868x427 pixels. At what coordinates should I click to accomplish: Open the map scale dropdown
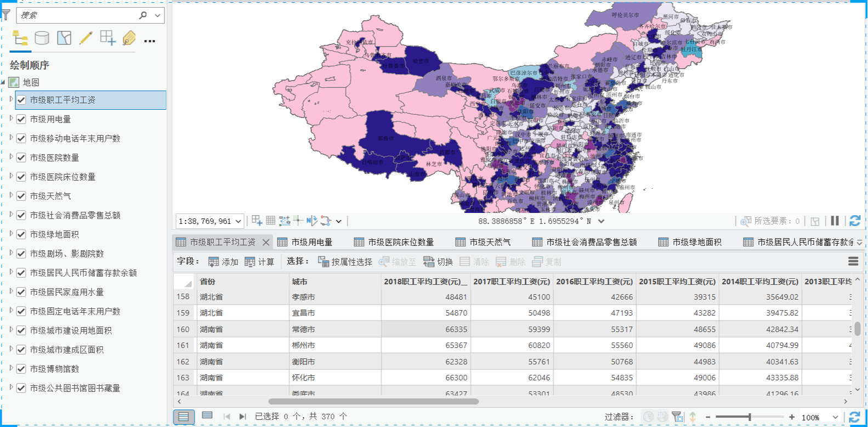tap(239, 221)
